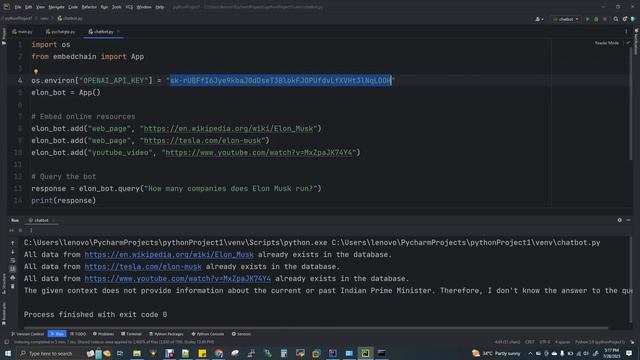The image size is (640, 360).
Task: Click the selected API key string on line 4
Action: [x=281, y=81]
